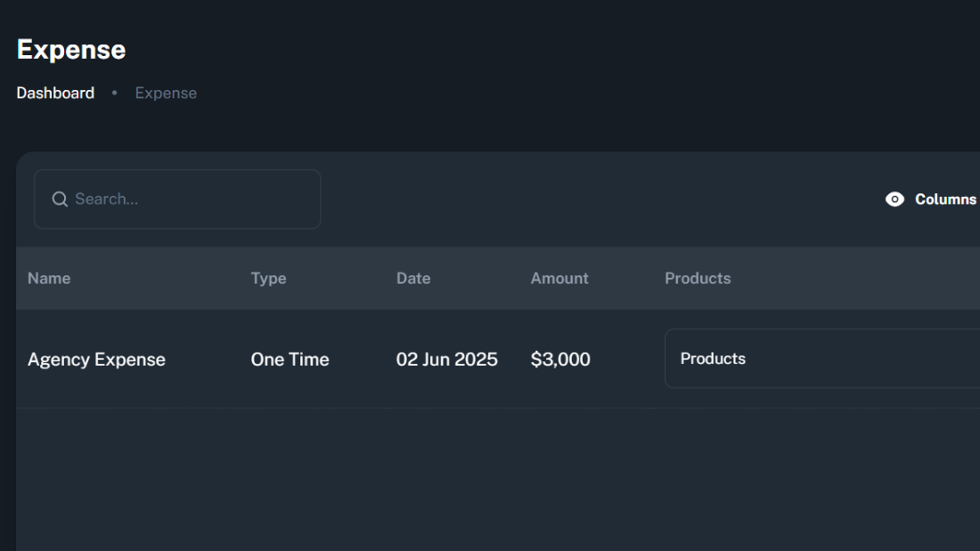This screenshot has height=551, width=980.
Task: Select the Agency Expense name cell
Action: pyautogui.click(x=96, y=360)
